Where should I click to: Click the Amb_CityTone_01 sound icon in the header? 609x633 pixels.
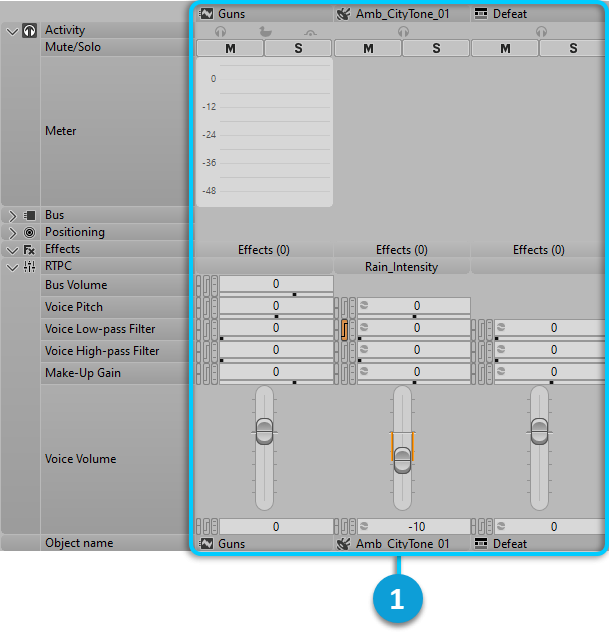tap(344, 14)
